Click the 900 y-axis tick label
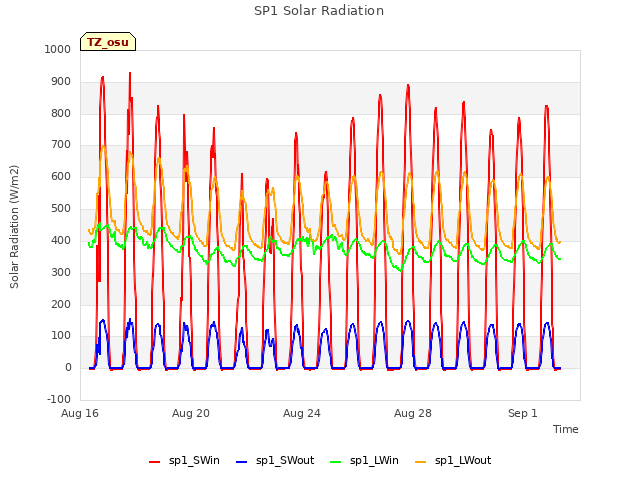This screenshot has height=480, width=640. point(61,82)
